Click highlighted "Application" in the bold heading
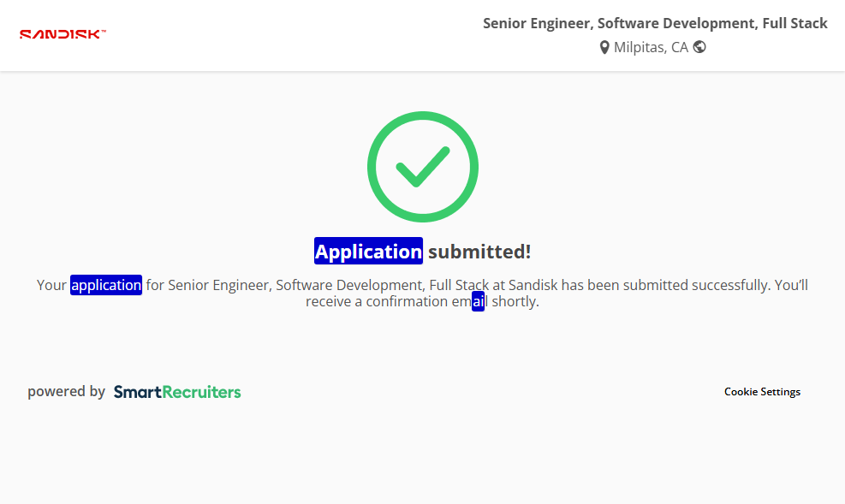Screen dimensions: 845x504 368,252
